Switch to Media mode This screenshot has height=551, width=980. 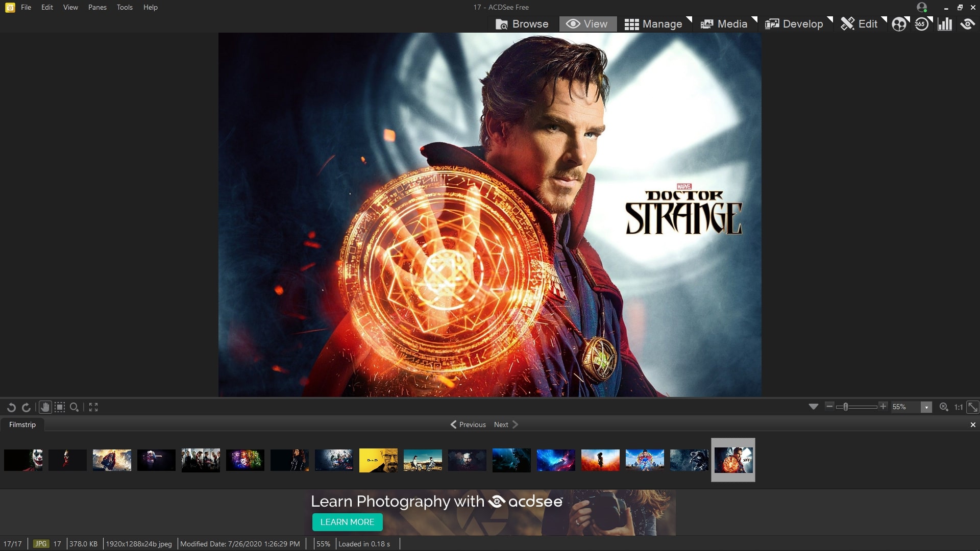[x=724, y=24]
